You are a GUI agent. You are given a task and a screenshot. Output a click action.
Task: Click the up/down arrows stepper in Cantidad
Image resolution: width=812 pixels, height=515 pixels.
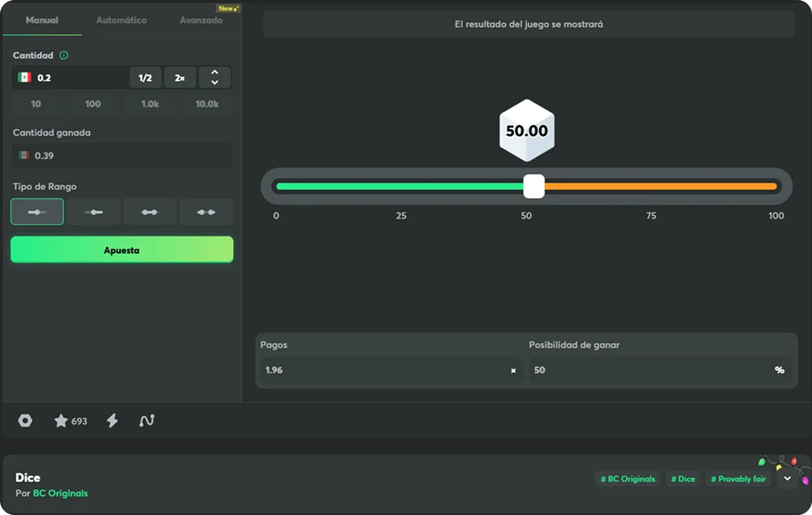point(214,78)
